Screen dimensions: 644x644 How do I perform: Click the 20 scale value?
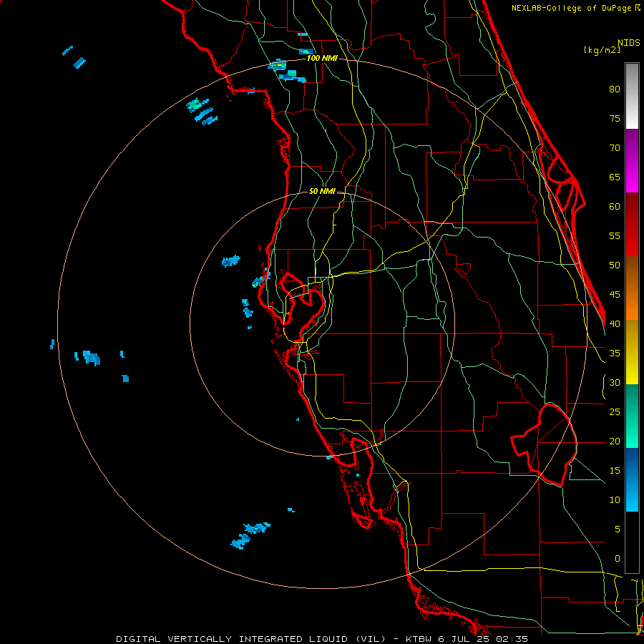pyautogui.click(x=615, y=441)
